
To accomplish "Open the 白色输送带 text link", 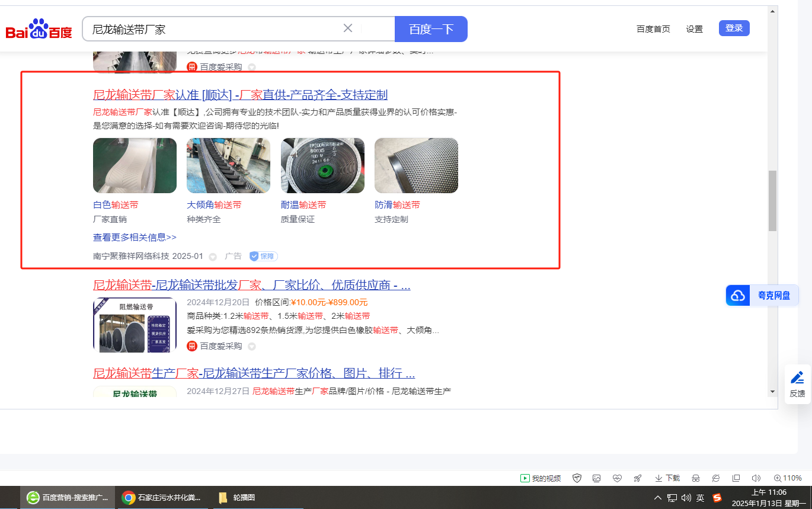I will [116, 205].
